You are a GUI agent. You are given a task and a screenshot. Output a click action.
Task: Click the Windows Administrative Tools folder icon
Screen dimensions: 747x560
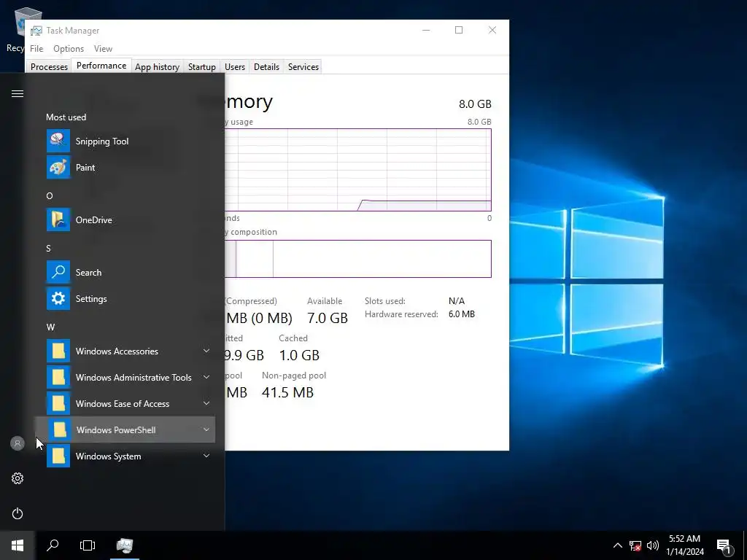click(x=58, y=377)
